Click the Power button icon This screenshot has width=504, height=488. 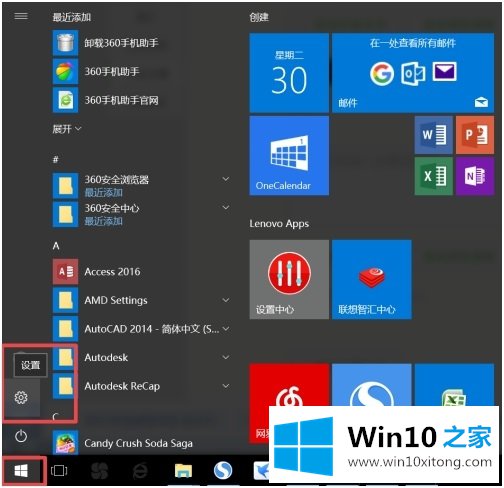(x=21, y=436)
